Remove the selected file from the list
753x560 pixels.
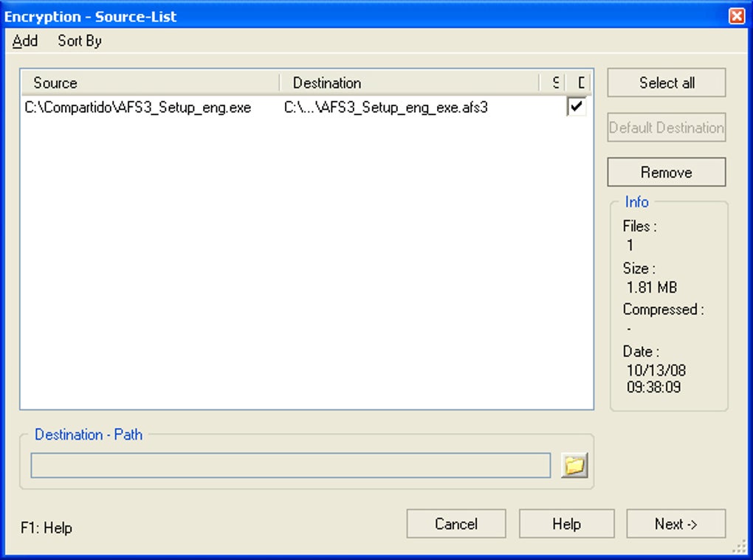[x=666, y=172]
